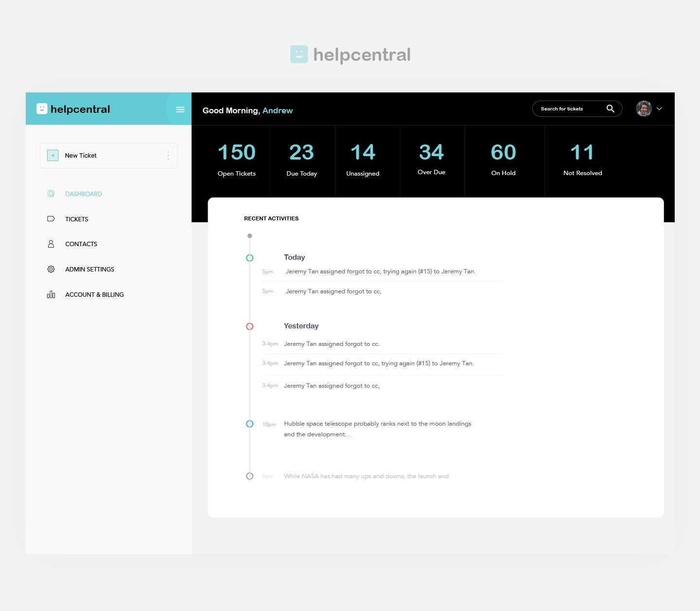Click the Dashboard icon in sidebar
The height and width of the screenshot is (611, 700).
pos(51,194)
